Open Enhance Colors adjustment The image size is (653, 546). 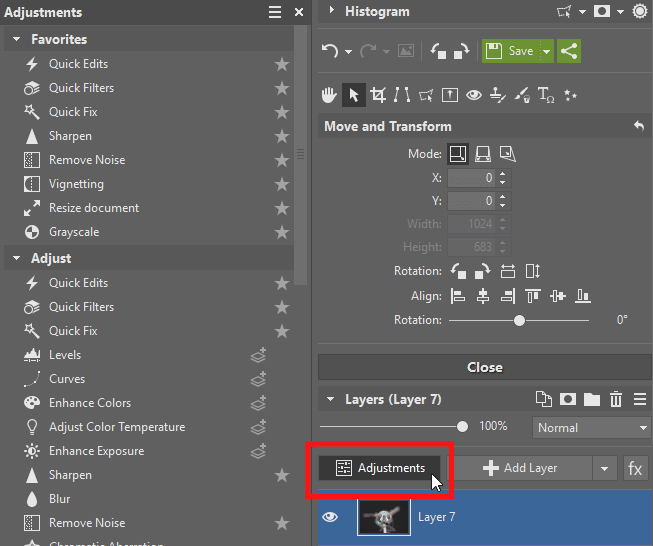(x=90, y=403)
